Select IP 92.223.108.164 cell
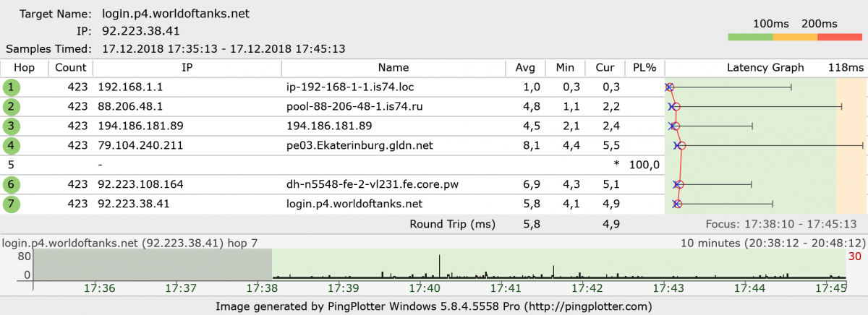Screen dimensions: 868x315 point(140,184)
